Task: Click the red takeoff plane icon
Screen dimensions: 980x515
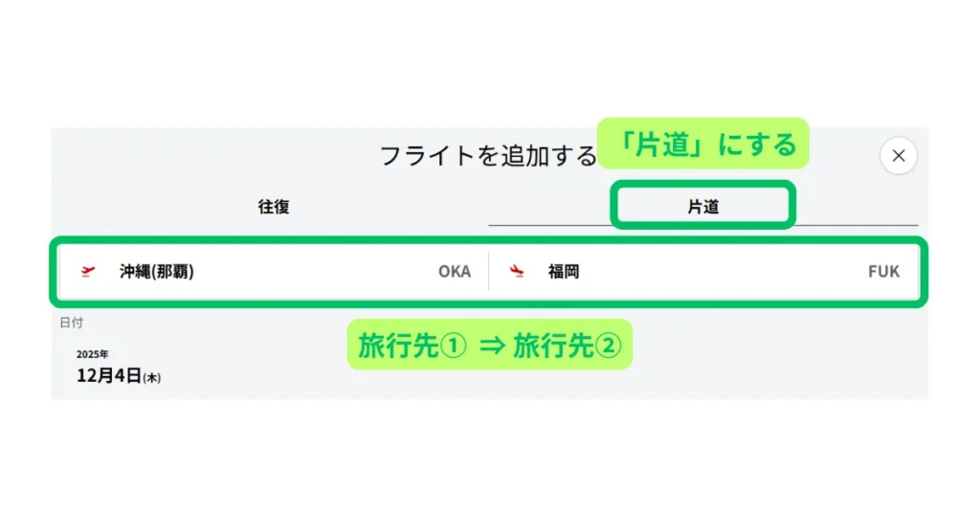Action: pos(88,271)
